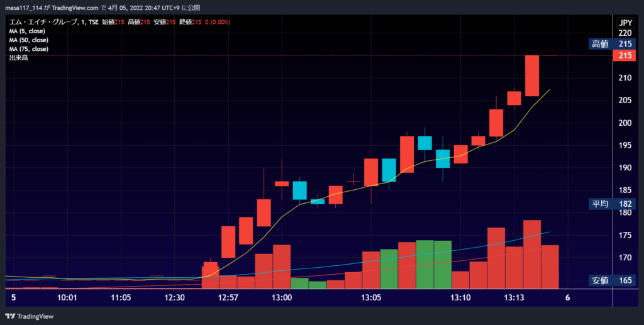Click the 終値215 close value in header
This screenshot has width=644, height=325.
click(x=190, y=22)
